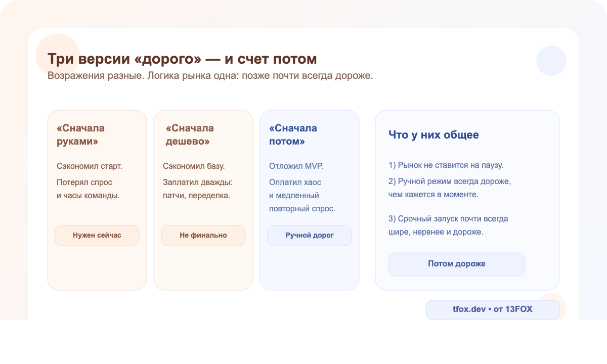Viewport: 607px width, 364px height.
Task: Expand the «Сначала руками» heading
Action: click(81, 134)
